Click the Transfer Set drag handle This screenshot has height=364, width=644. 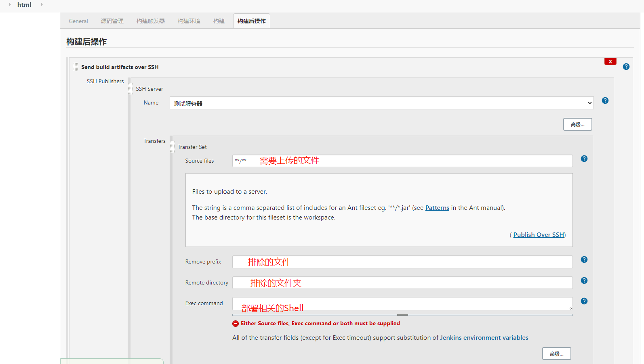[x=173, y=147]
